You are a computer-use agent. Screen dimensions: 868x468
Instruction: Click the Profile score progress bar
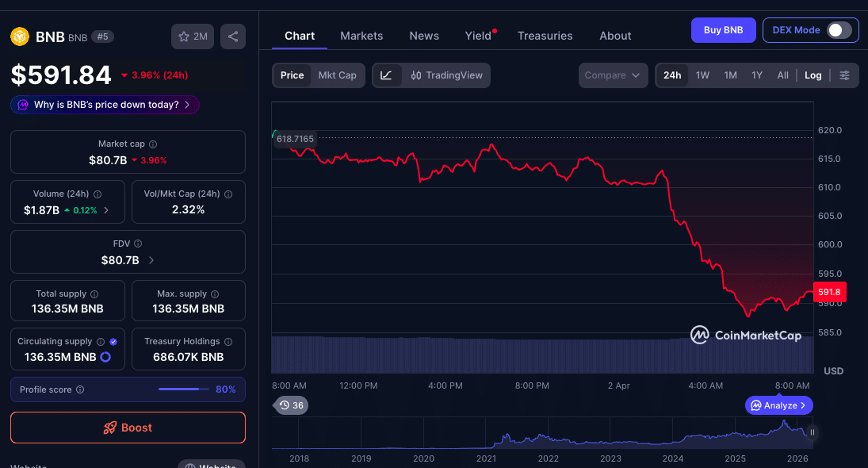(185, 389)
